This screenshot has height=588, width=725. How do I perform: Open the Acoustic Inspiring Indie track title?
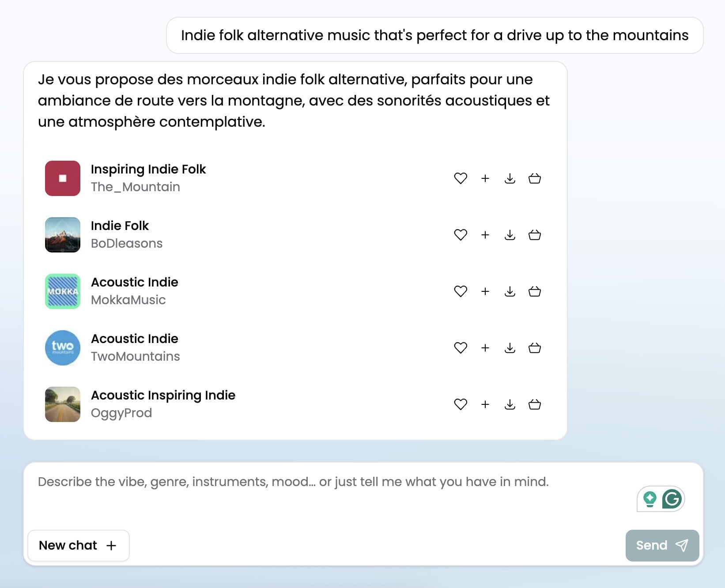(163, 395)
